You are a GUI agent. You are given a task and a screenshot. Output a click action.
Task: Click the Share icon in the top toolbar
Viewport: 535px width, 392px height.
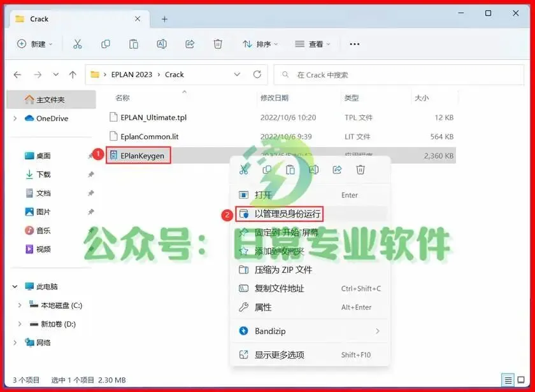click(x=190, y=44)
